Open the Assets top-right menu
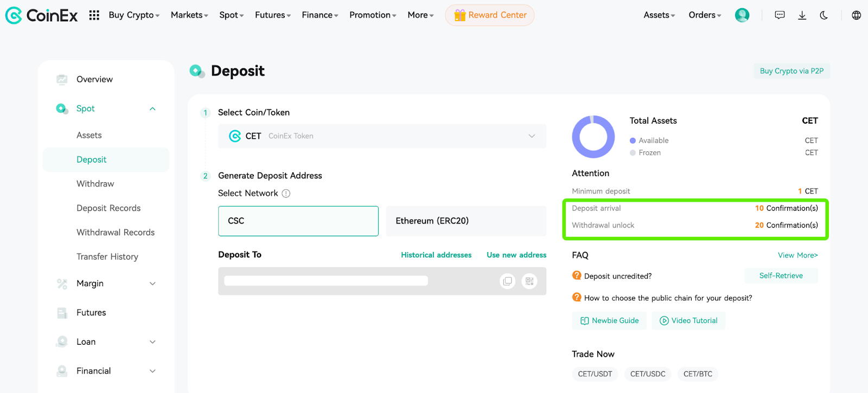Screen dimensions: 868x393 659,15
